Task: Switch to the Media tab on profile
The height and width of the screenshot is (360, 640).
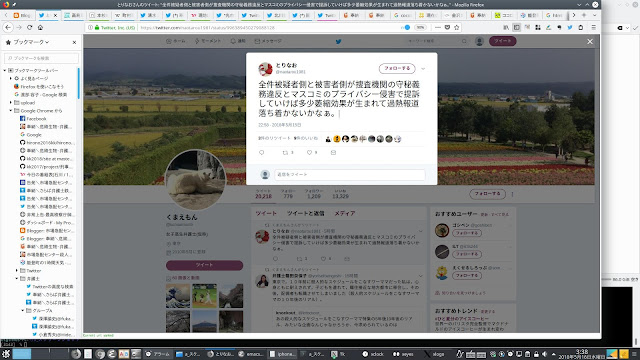Action: [344, 213]
